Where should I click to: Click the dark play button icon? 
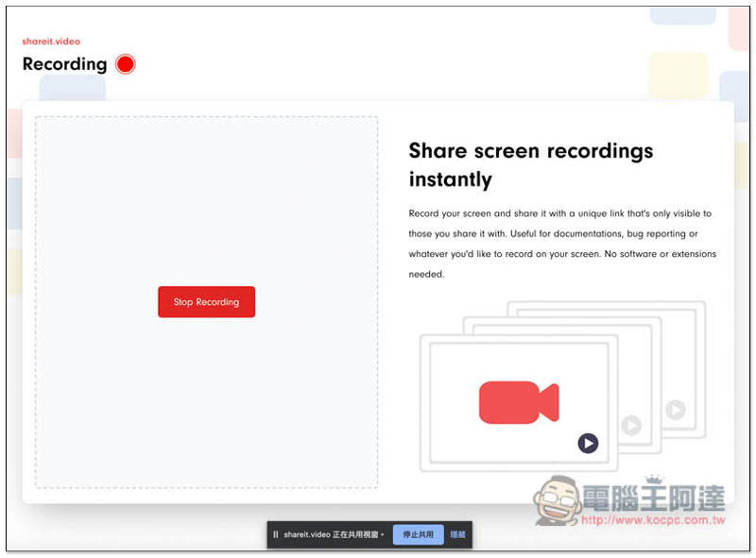(x=588, y=443)
